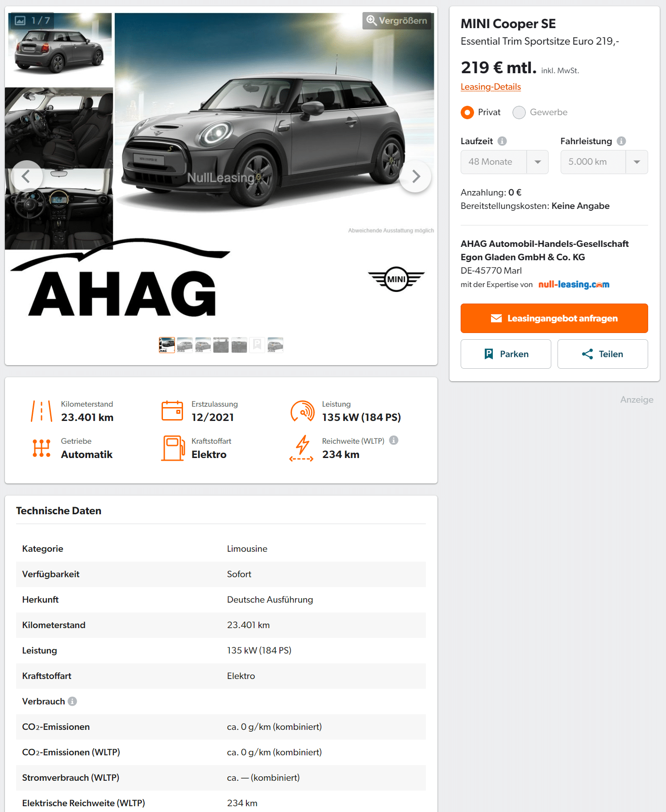The image size is (666, 812).
Task: Share the listing via Teilen
Action: click(603, 354)
